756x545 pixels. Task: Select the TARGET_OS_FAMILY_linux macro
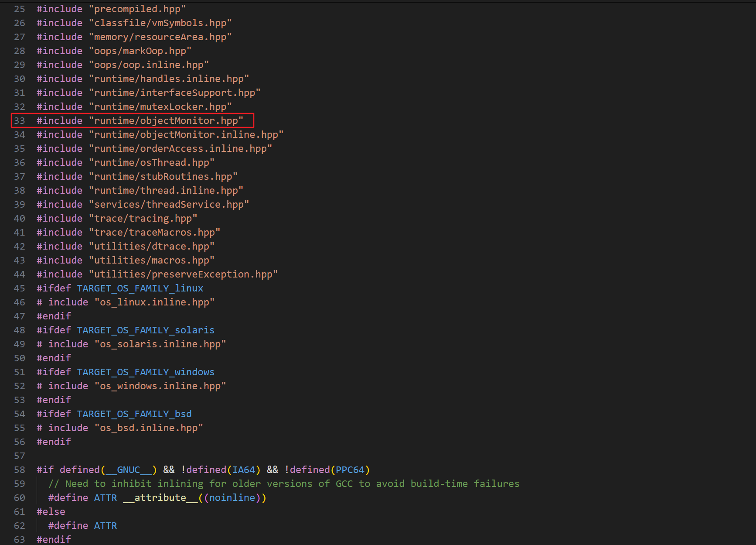(x=140, y=288)
